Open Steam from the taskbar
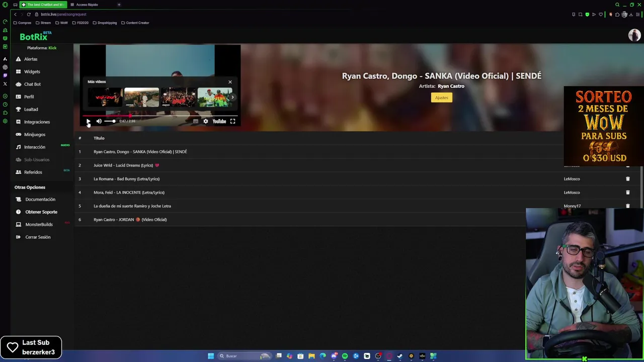 tap(400, 356)
